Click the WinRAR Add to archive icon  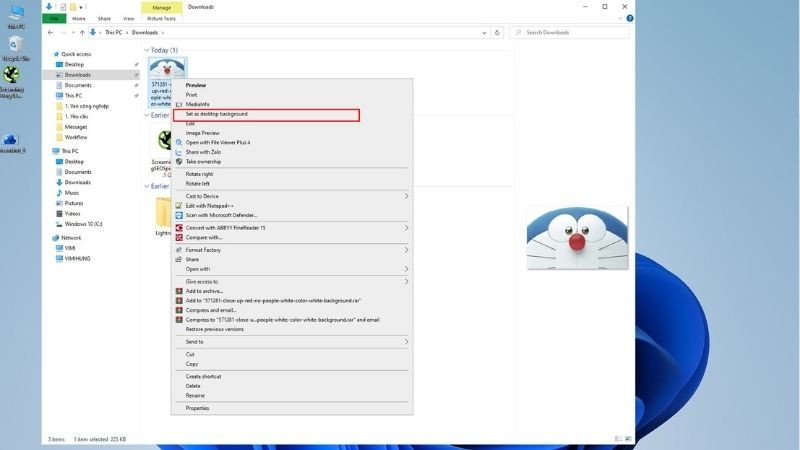[179, 291]
